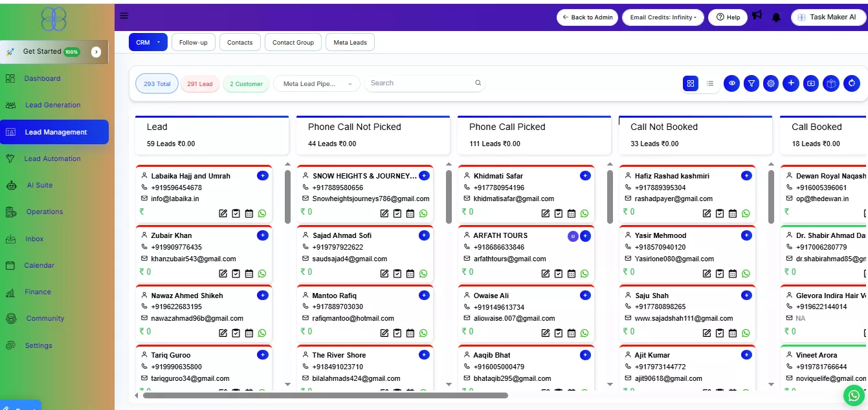868x410 pixels.
Task: Open the calendar icon on Khidmati Safar's card
Action: [x=571, y=213]
